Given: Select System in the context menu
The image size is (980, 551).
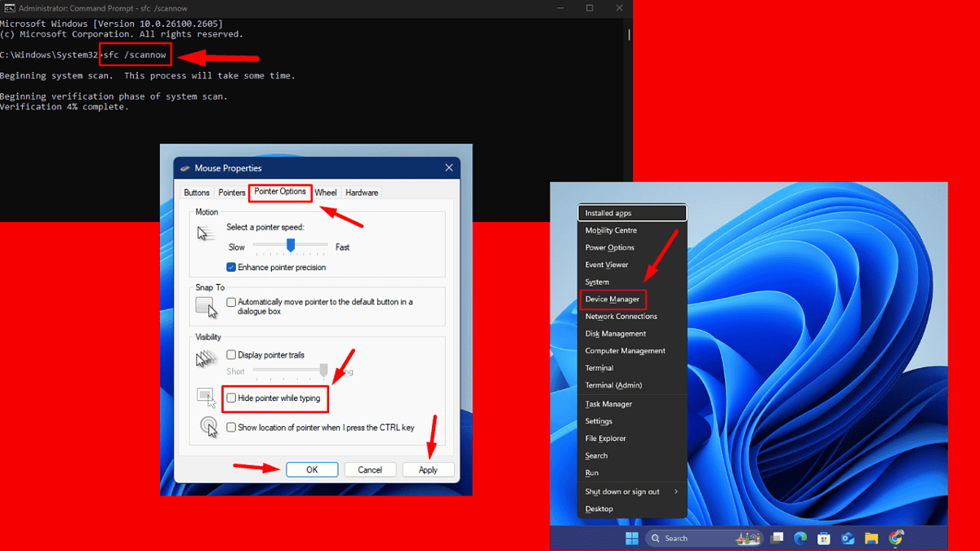Looking at the screenshot, I should pyautogui.click(x=632, y=282).
